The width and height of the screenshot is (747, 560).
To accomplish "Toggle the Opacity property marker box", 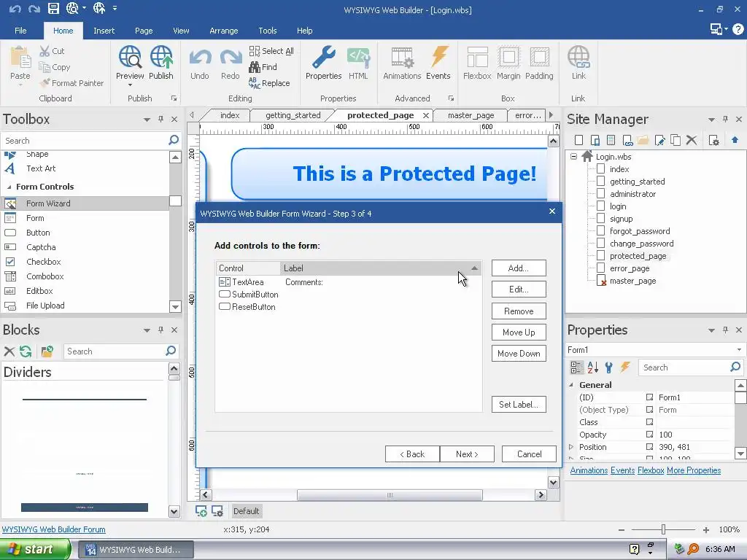I will pos(649,435).
